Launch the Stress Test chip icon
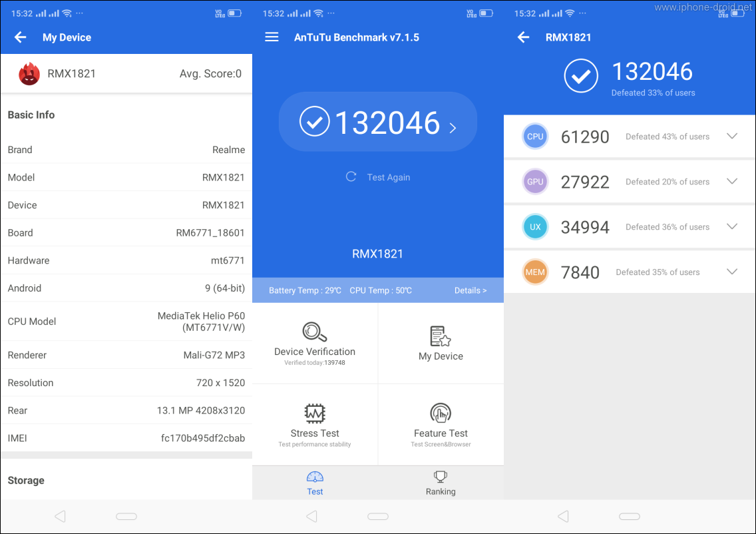756x534 pixels. click(315, 413)
